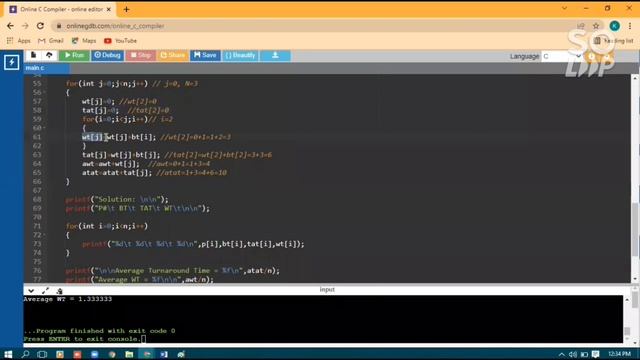Open the OnlineGDB lightning logo
640x360 pixels.
coord(11,62)
